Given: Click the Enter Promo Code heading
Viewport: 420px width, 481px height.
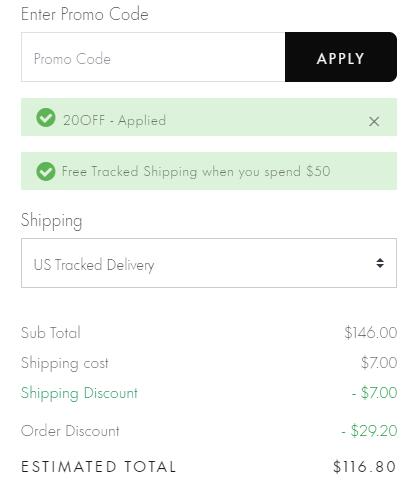Looking at the screenshot, I should click(85, 14).
